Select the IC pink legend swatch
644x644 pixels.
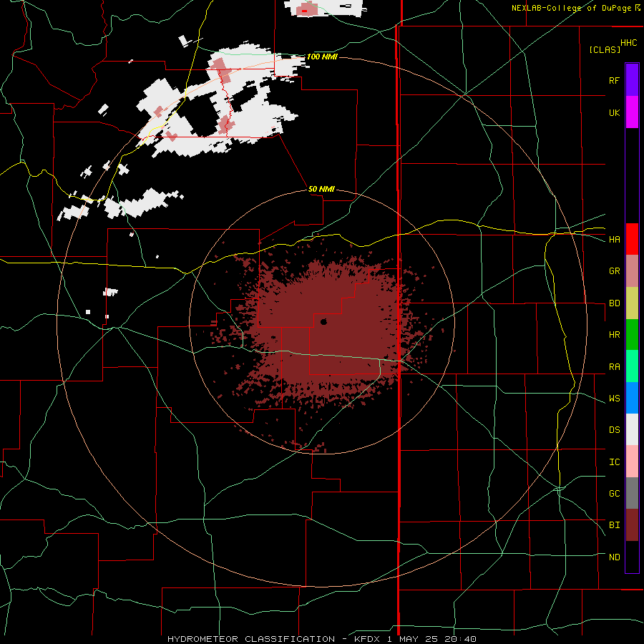point(632,462)
